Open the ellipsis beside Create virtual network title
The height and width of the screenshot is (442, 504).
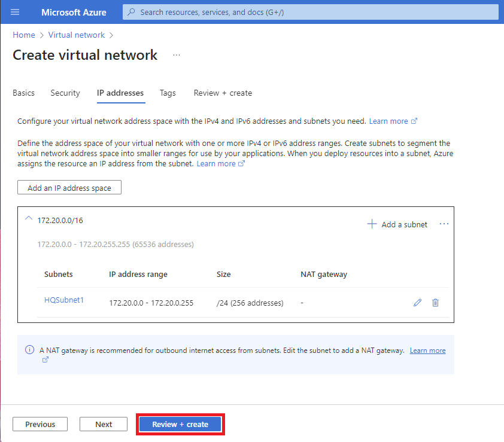[176, 54]
